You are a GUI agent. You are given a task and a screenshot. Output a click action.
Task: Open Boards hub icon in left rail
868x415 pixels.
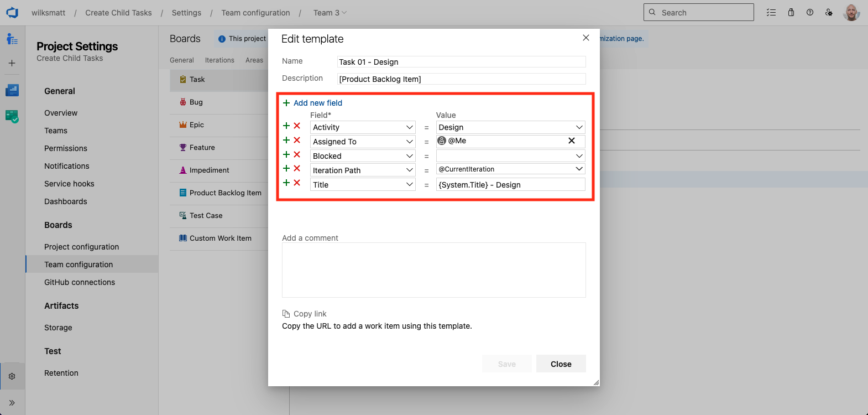12,90
